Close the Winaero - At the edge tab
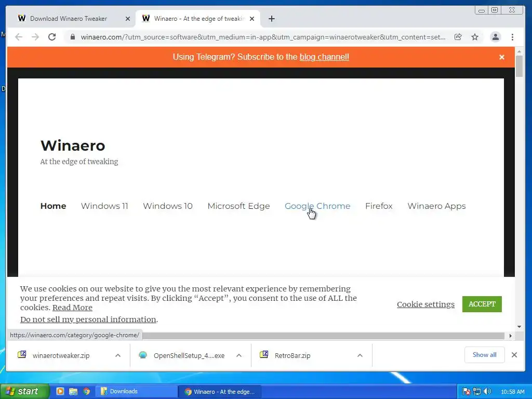This screenshot has width=532, height=399. click(252, 19)
